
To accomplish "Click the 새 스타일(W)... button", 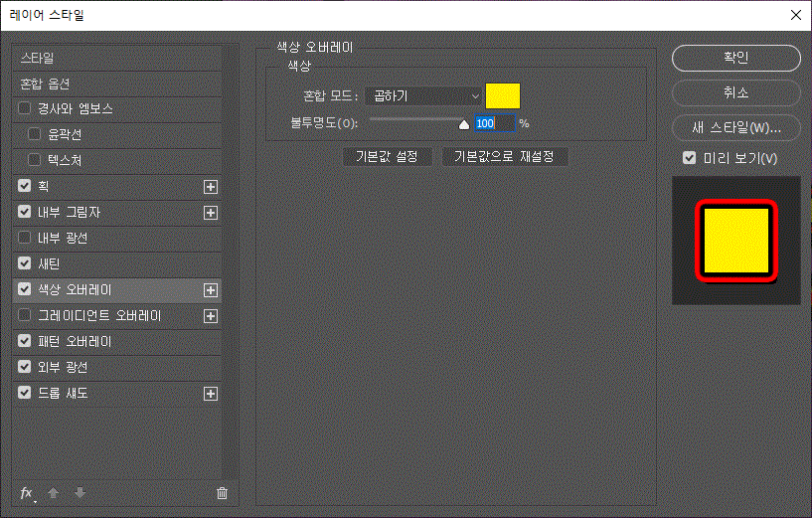I will pos(735,128).
